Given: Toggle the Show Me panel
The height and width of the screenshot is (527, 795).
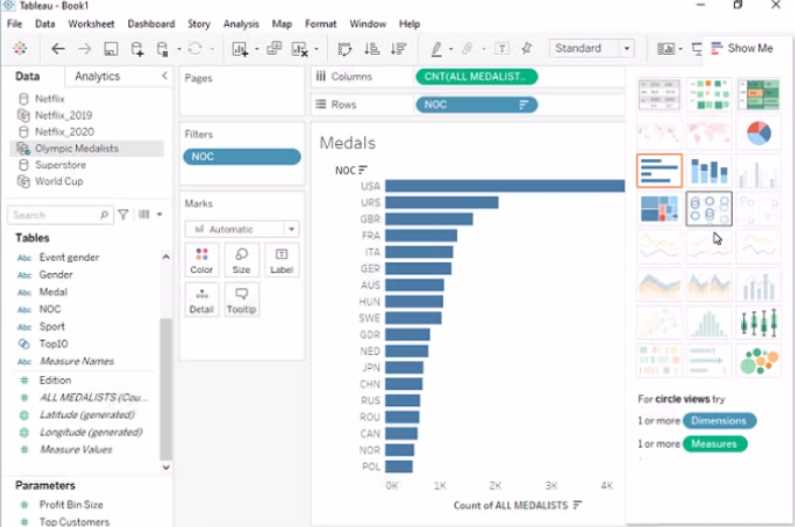Looking at the screenshot, I should coord(740,48).
